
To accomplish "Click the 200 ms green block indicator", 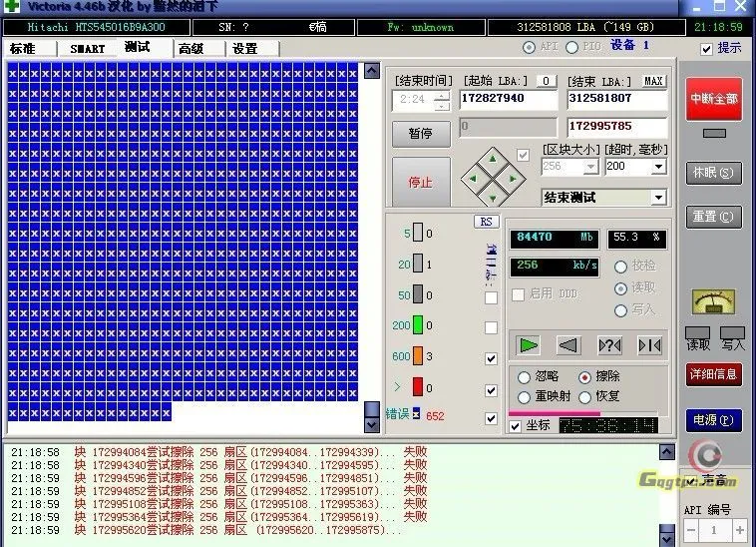I will [418, 325].
